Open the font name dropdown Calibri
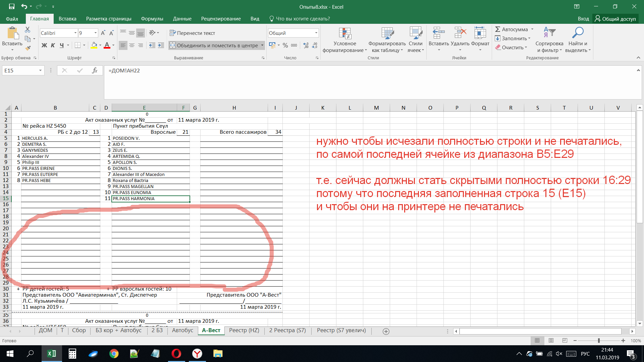Screen dimensions: 644x362 tap(75, 33)
